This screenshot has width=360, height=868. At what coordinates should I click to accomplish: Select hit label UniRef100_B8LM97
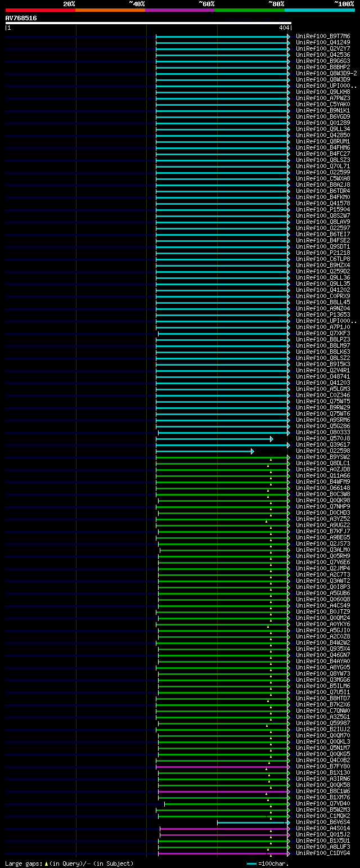(x=323, y=345)
